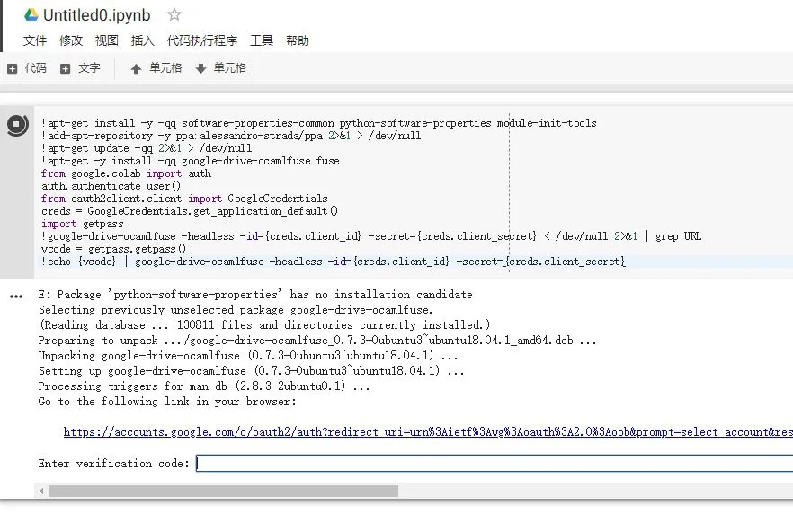Open the 代码执行程序 menu
The width and height of the screenshot is (793, 532).
click(202, 40)
